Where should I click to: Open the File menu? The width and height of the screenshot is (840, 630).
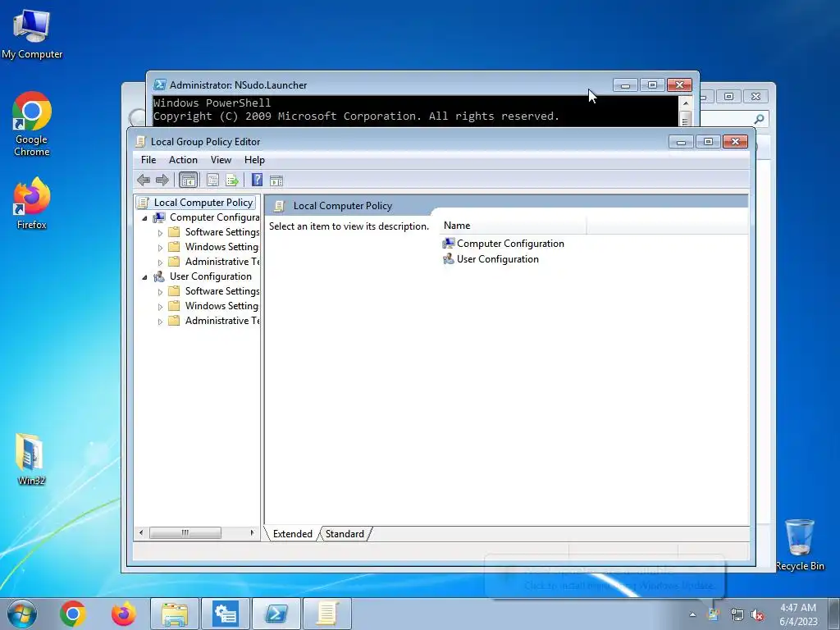pos(148,160)
